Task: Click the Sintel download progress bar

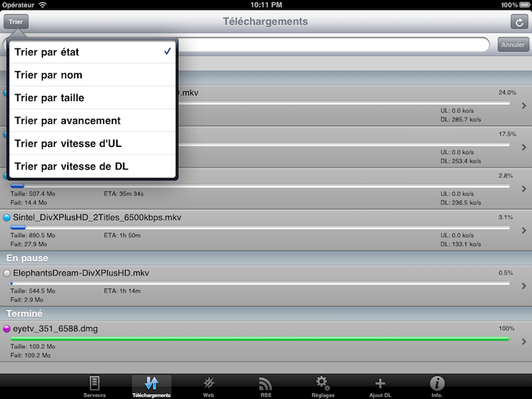Action: 260,227
